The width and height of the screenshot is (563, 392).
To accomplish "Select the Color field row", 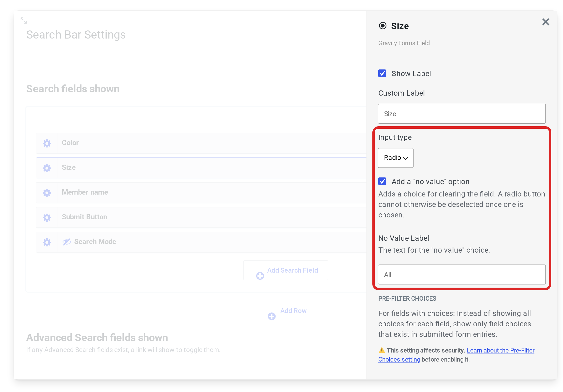I will coord(201,143).
